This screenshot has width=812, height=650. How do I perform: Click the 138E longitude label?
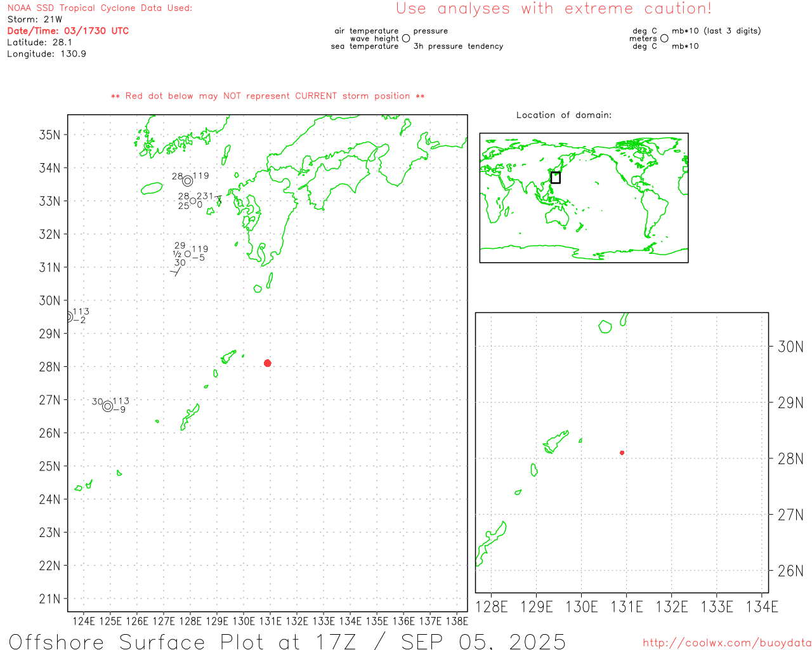(x=457, y=621)
